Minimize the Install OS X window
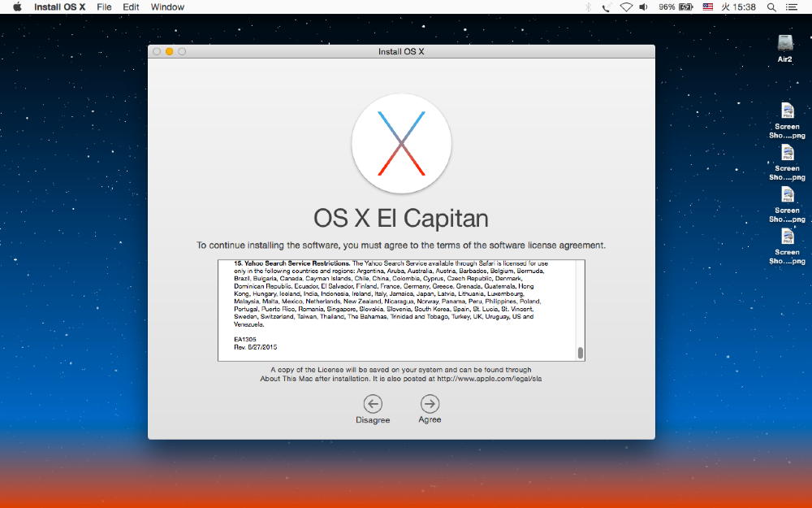 (170, 51)
